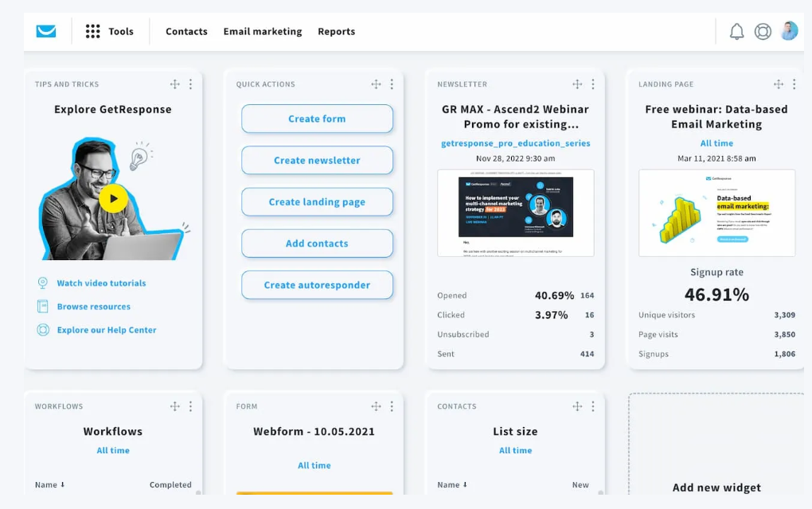Open the help lifebuoy icon in header
Screen dimensions: 812x509
point(763,32)
